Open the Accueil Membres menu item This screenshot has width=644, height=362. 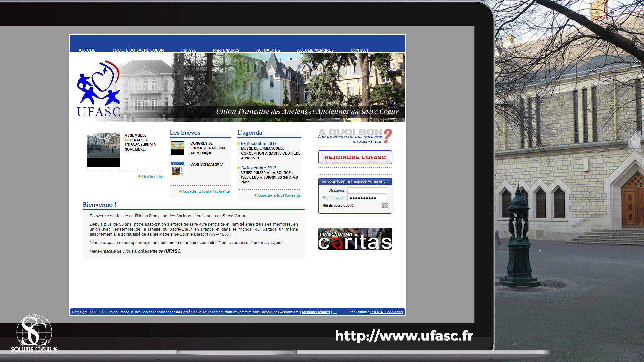[315, 50]
